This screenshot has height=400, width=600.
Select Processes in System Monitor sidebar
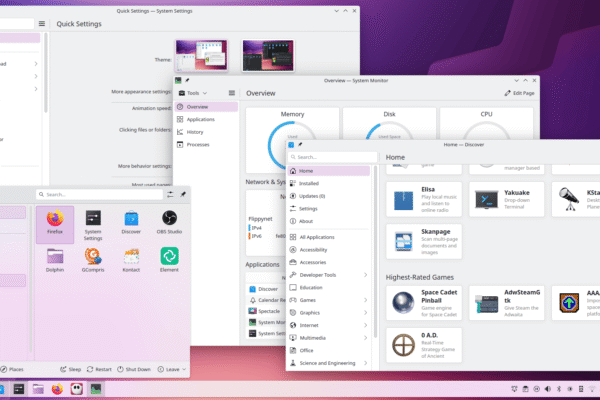(206, 145)
